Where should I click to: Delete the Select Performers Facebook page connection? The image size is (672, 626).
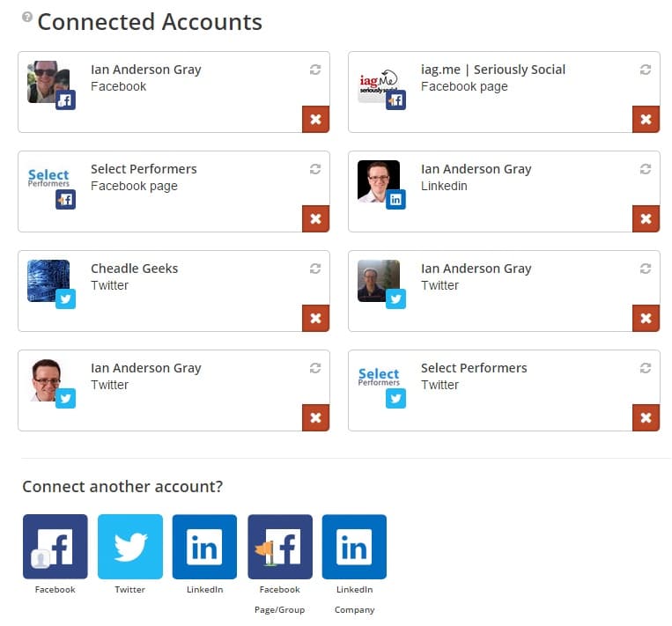coord(315,218)
